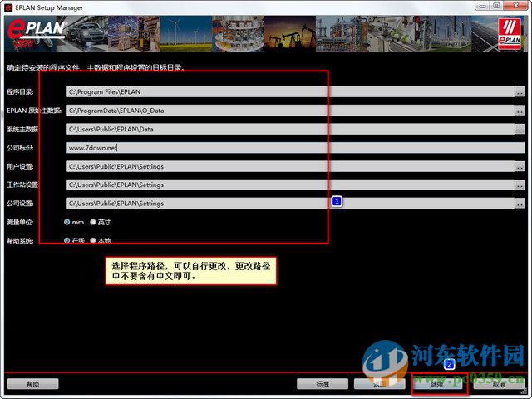Click the 公司设置 Settings path field
This screenshot has height=399, width=532.
tap(290, 204)
